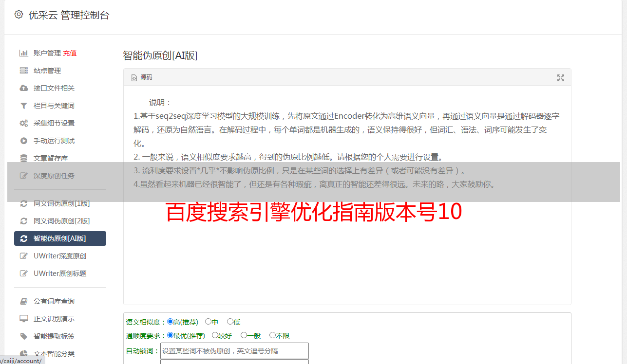
Task: Click the paragraph starting 2. 一般来说
Action: click(x=288, y=157)
